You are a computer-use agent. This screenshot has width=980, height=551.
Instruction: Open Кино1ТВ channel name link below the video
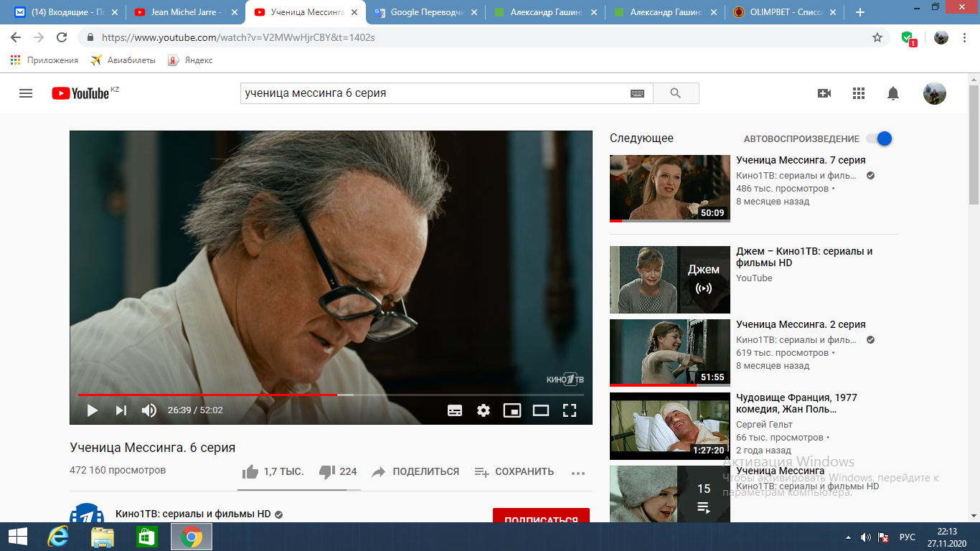point(193,514)
